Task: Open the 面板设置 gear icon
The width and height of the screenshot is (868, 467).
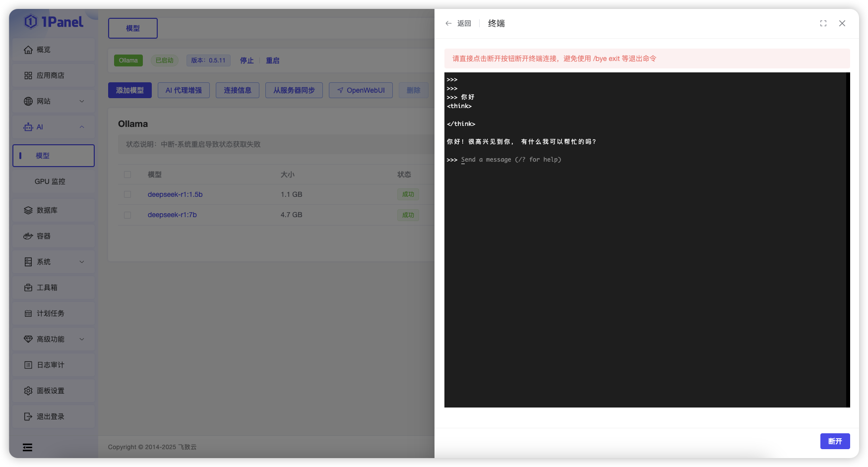Action: tap(28, 391)
